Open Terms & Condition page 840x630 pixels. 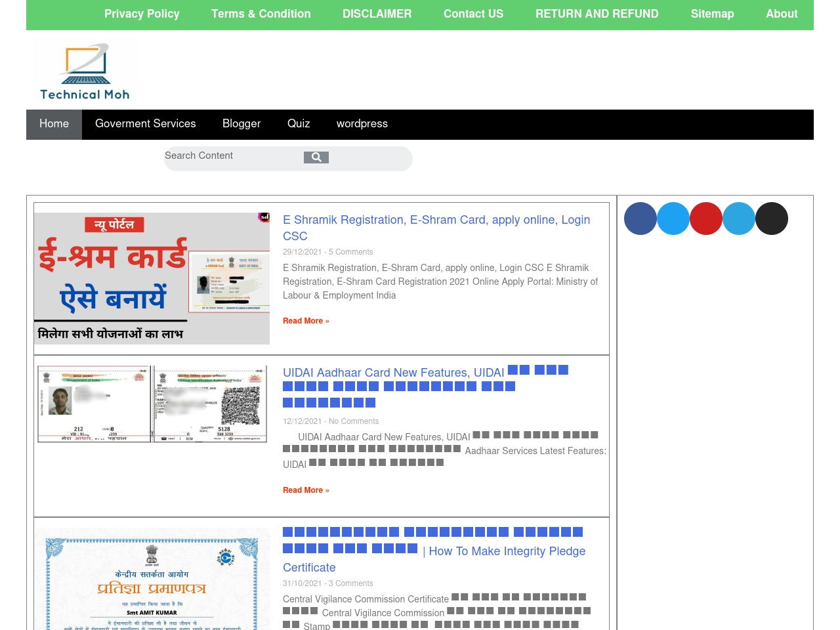pyautogui.click(x=261, y=14)
